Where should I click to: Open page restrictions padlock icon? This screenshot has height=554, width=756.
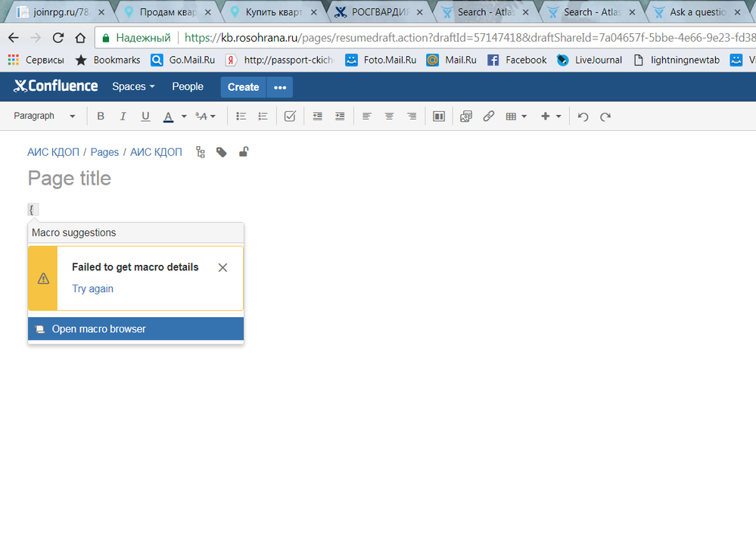(x=244, y=152)
